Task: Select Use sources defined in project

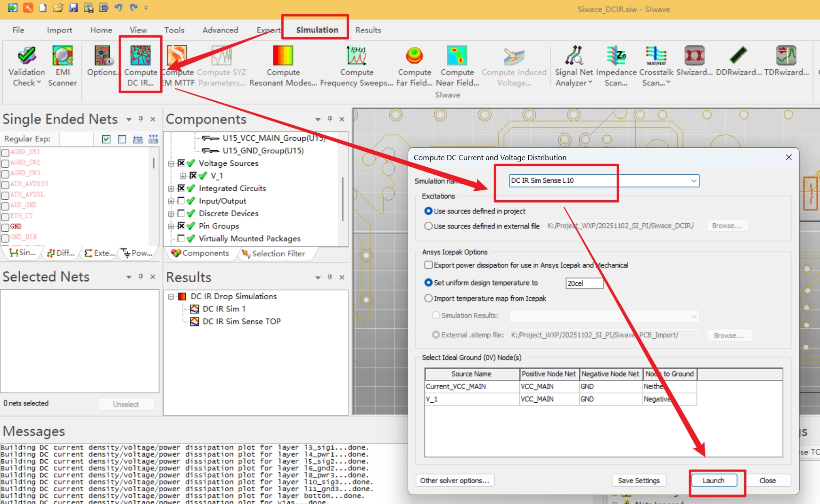Action: coord(428,211)
